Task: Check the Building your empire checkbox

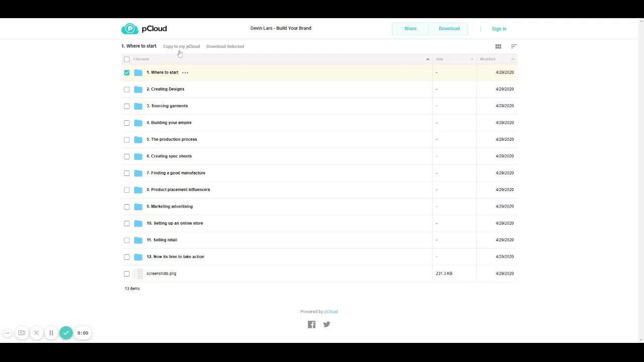Action: 127,123
